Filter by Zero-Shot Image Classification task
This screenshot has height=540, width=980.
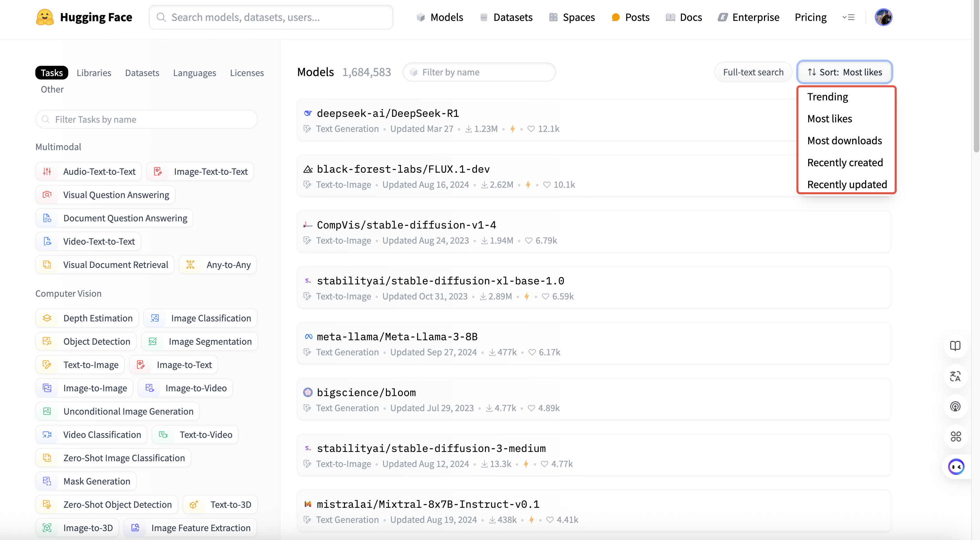click(113, 458)
